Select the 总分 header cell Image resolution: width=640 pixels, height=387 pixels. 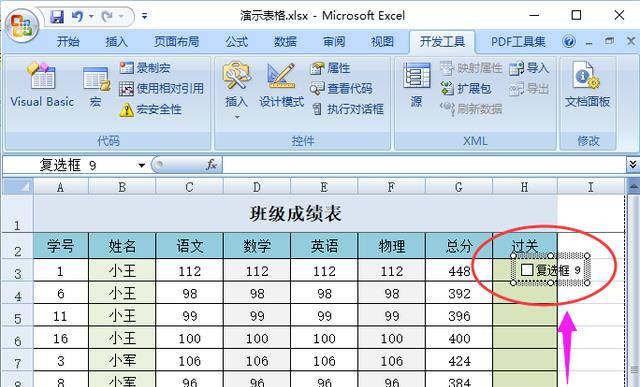(x=459, y=246)
